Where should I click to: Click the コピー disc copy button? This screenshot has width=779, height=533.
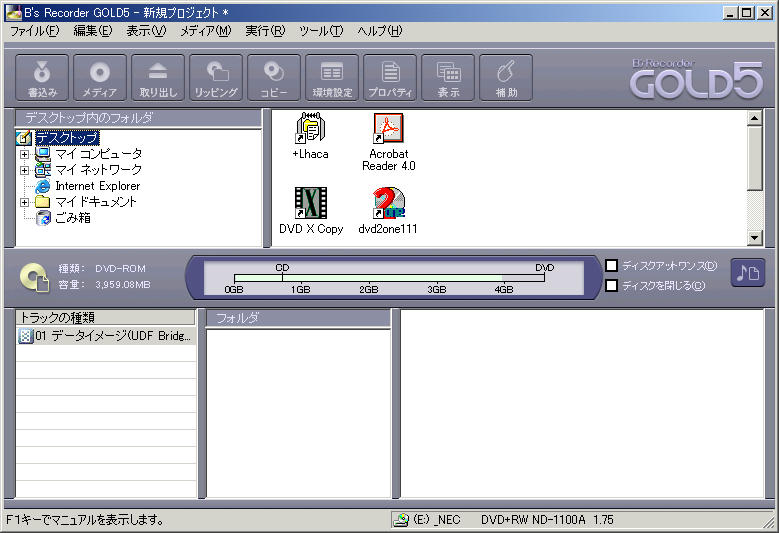274,78
